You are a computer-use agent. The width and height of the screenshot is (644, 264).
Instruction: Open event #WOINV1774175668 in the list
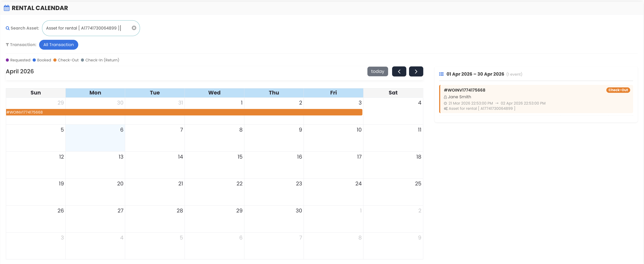[464, 90]
